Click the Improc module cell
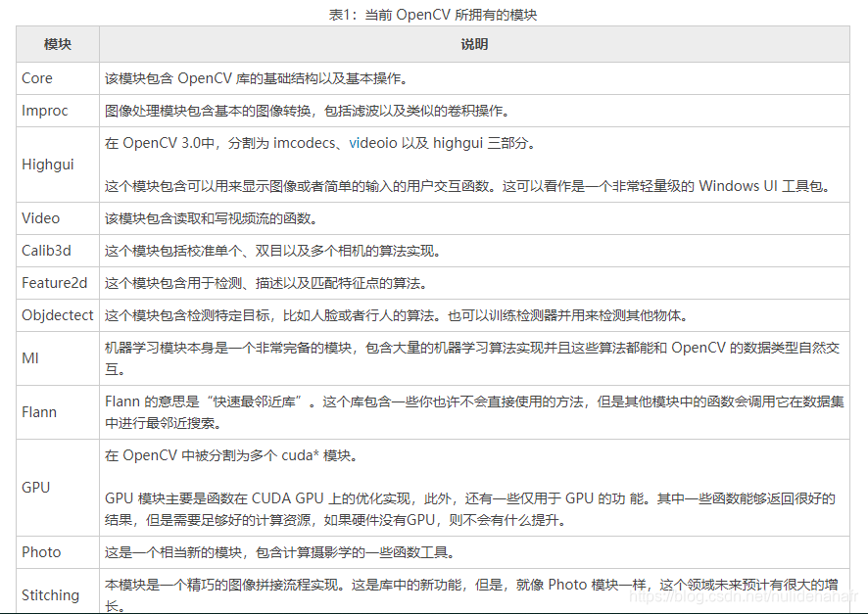The height and width of the screenshot is (614, 868). tap(58, 111)
